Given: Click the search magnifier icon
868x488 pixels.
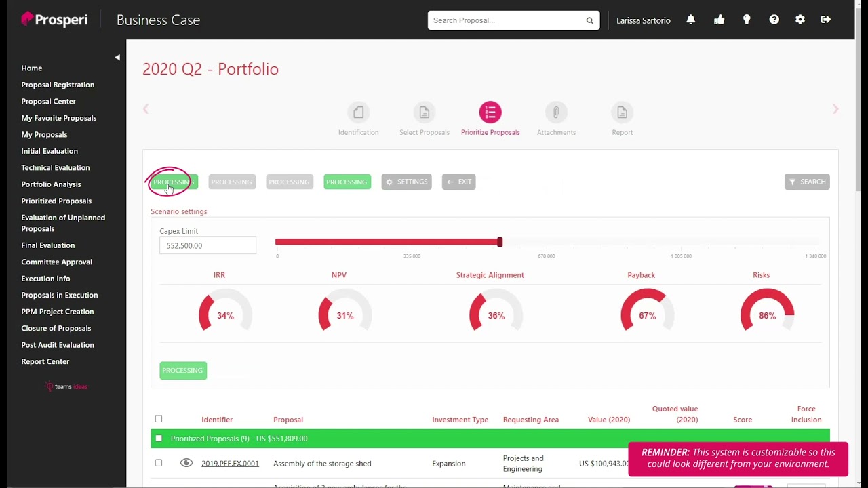Looking at the screenshot, I should (x=590, y=20).
